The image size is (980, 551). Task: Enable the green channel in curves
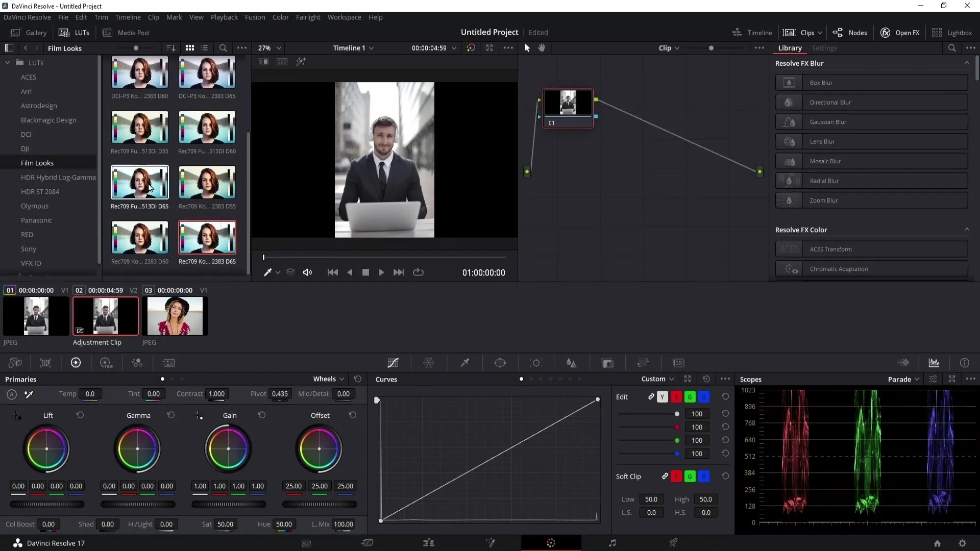tap(691, 396)
